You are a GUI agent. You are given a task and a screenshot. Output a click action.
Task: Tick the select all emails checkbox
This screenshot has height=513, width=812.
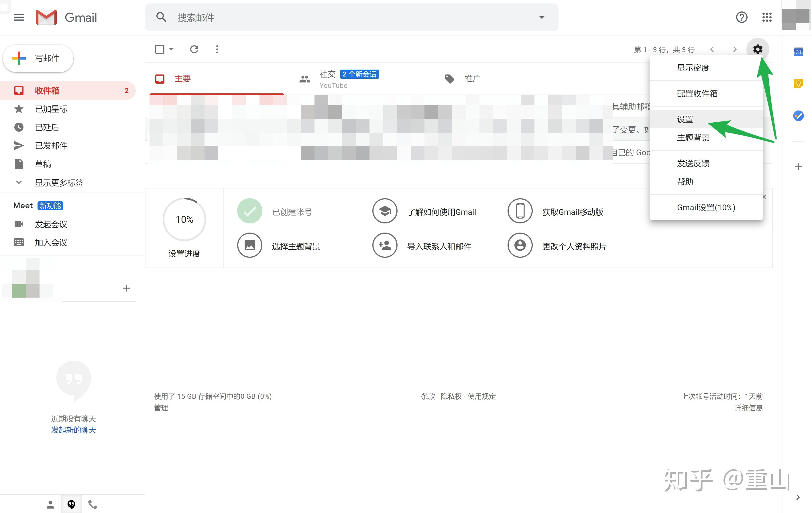coord(160,49)
